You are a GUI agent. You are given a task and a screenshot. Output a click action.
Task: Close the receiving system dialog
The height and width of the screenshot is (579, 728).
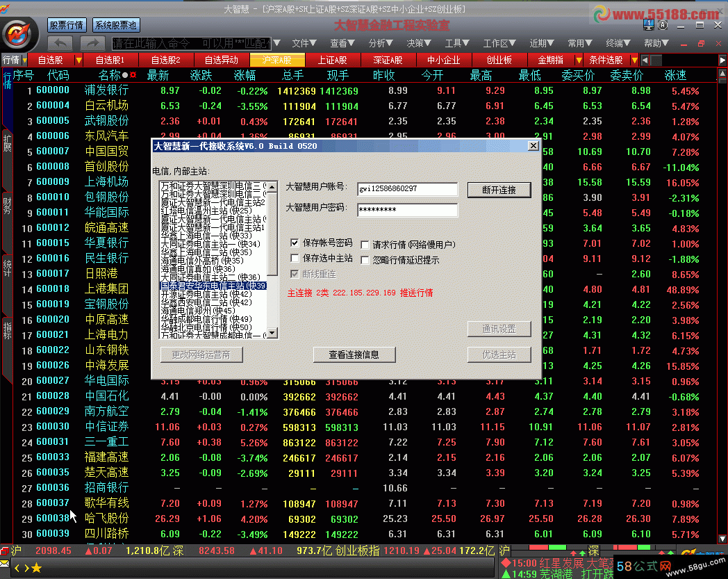pos(533,145)
